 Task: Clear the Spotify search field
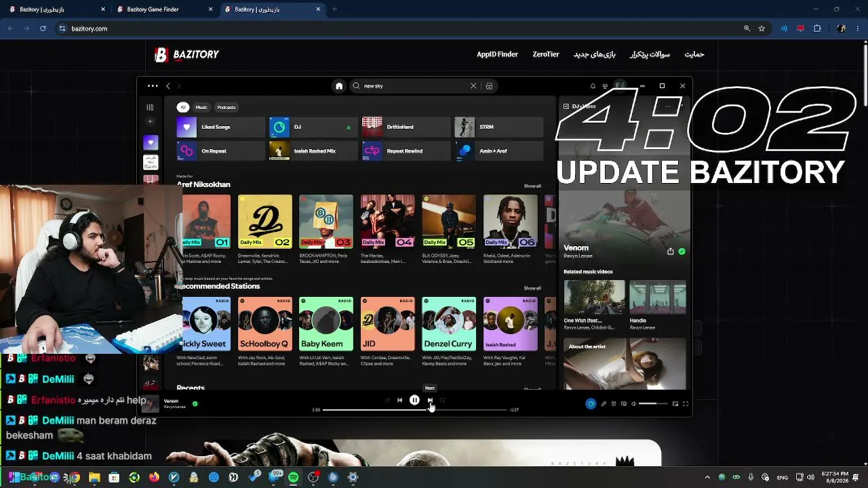click(x=473, y=86)
